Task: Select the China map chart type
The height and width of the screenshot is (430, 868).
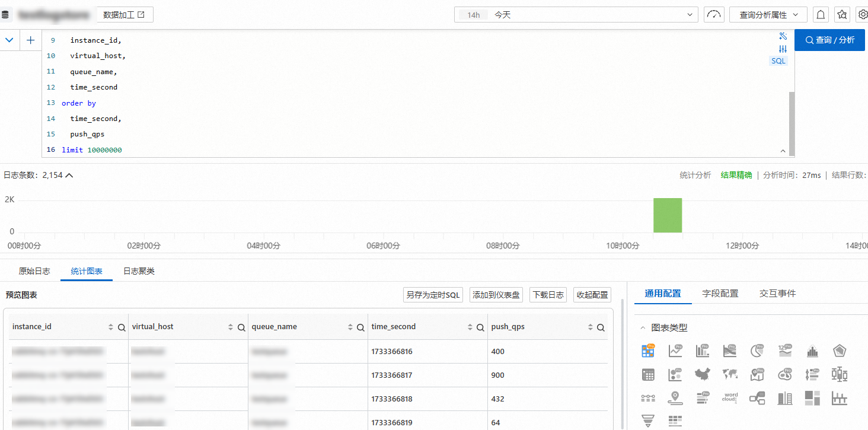Action: 703,374
